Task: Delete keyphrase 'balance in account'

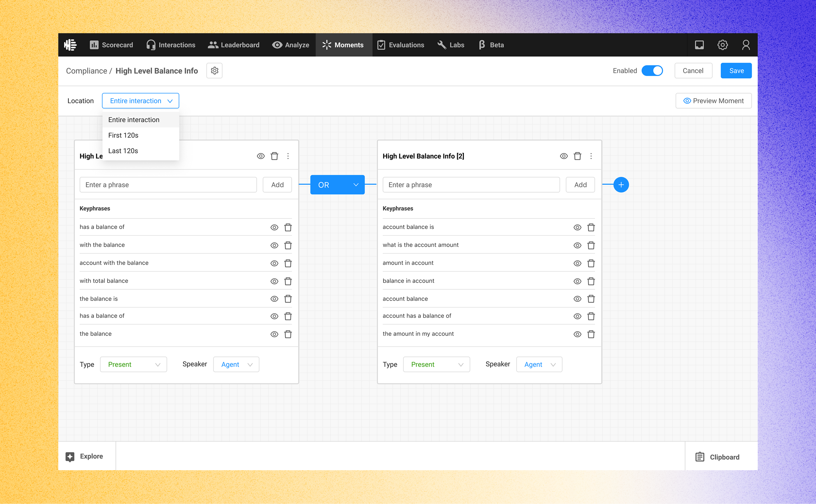Action: [x=591, y=281]
